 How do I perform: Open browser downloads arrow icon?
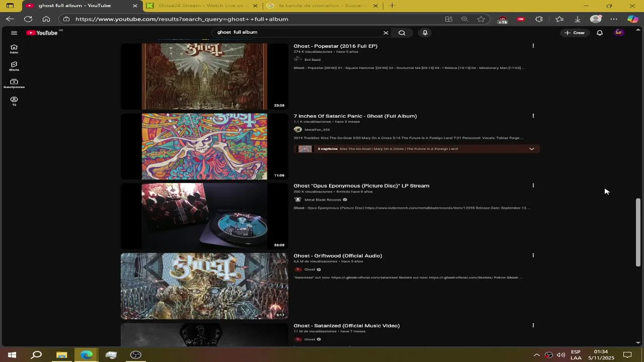578,19
